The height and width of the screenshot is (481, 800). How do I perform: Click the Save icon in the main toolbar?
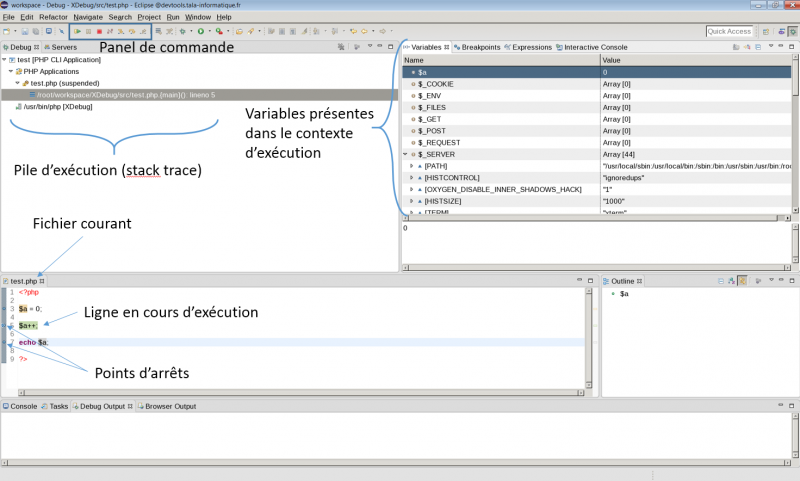pos(25,31)
